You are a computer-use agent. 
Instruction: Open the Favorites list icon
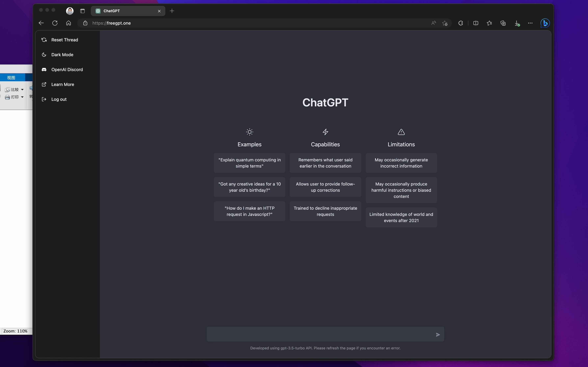click(489, 23)
